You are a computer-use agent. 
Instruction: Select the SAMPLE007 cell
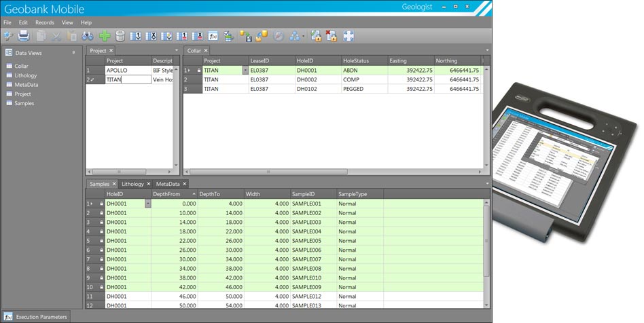[314, 259]
